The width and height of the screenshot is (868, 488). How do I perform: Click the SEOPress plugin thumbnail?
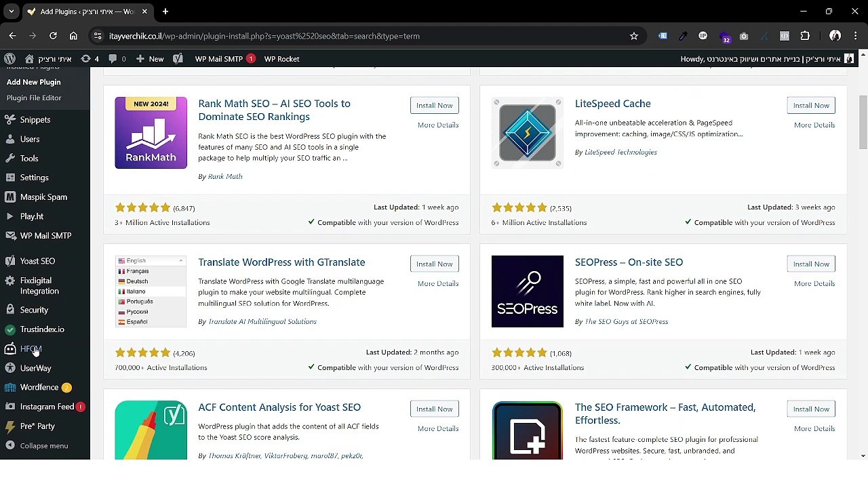coord(528,291)
